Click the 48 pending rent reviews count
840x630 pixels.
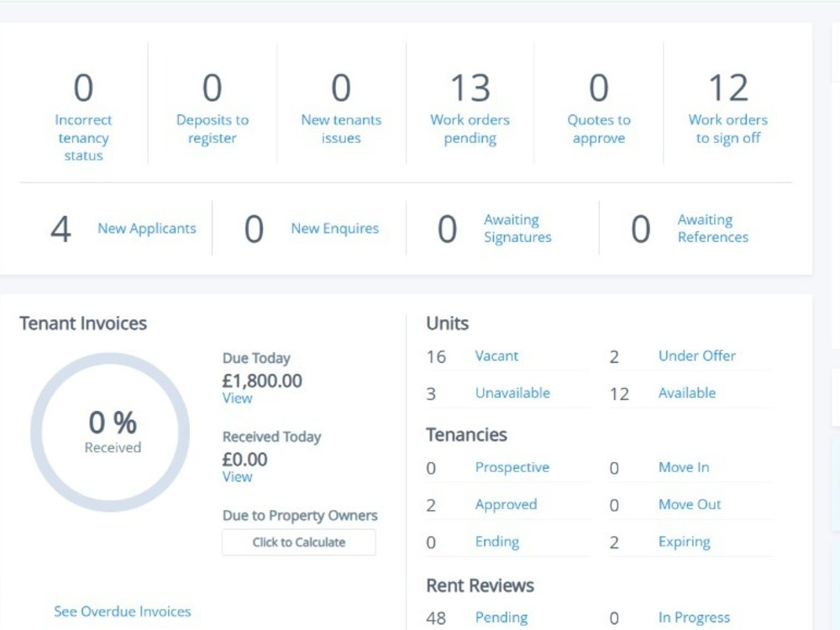436,618
